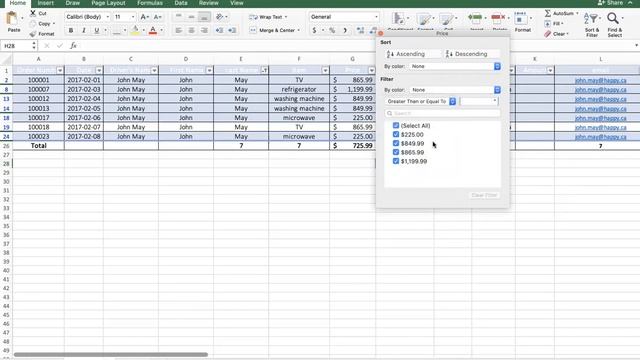Select the Total cell in row 26

pyautogui.click(x=39, y=145)
